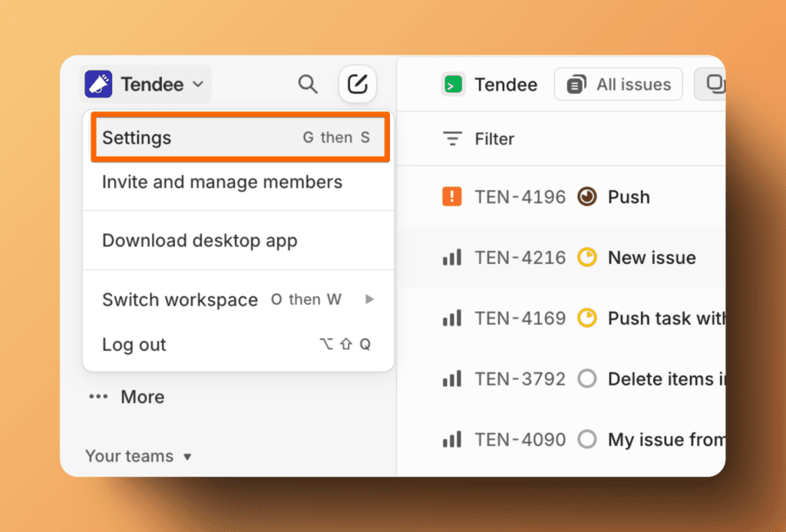Click the status circle of TEN-4090
Image resolution: width=786 pixels, height=532 pixels.
tap(587, 440)
